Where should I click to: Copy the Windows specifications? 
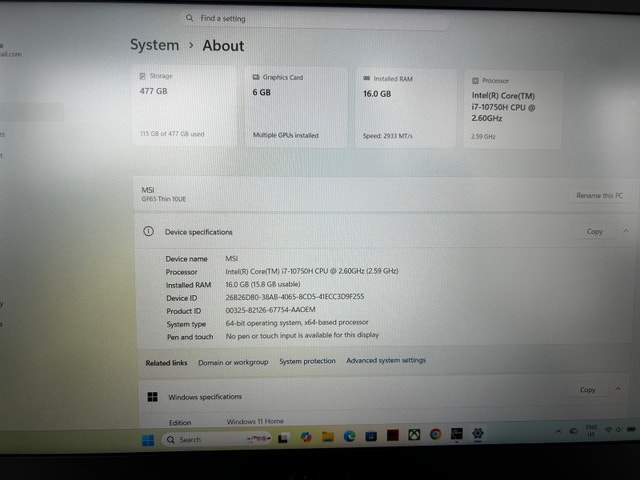point(587,390)
